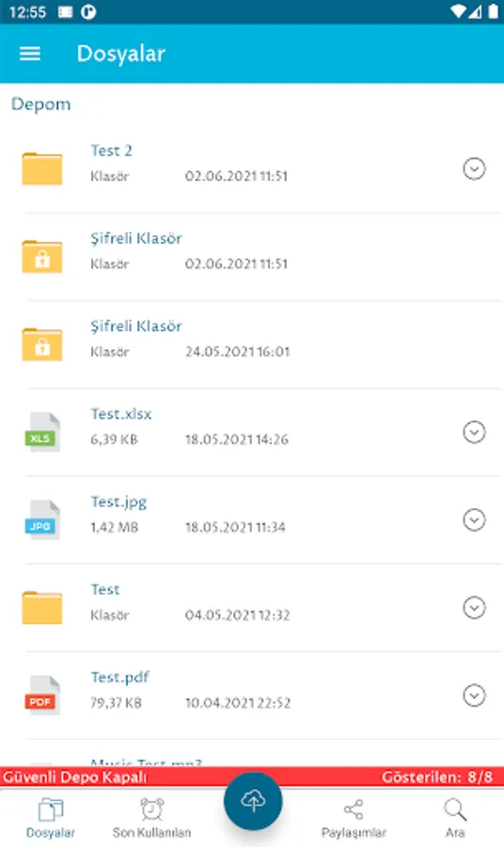Open the hamburger navigation menu
This screenshot has width=504, height=847.
coord(30,54)
